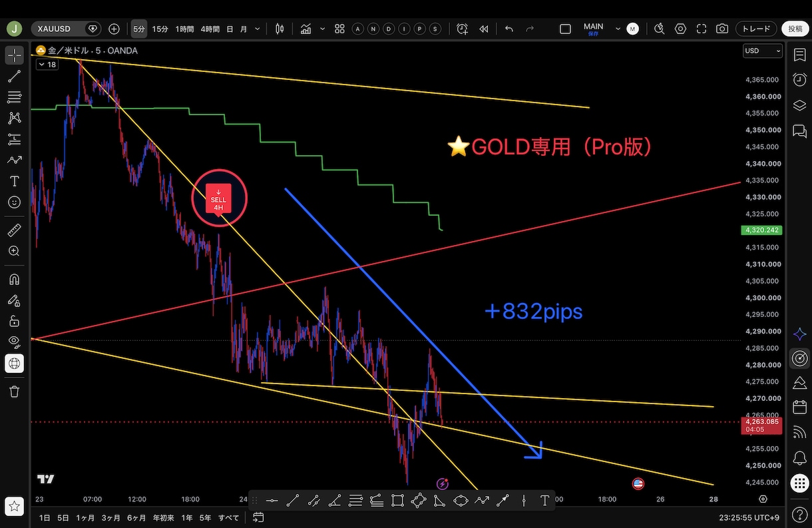Activate the zoom in tool

(x=14, y=251)
